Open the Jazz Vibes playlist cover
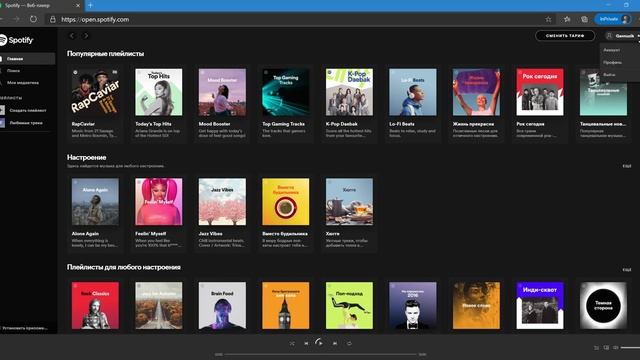Screen dimensions: 640x360 (x=222, y=202)
